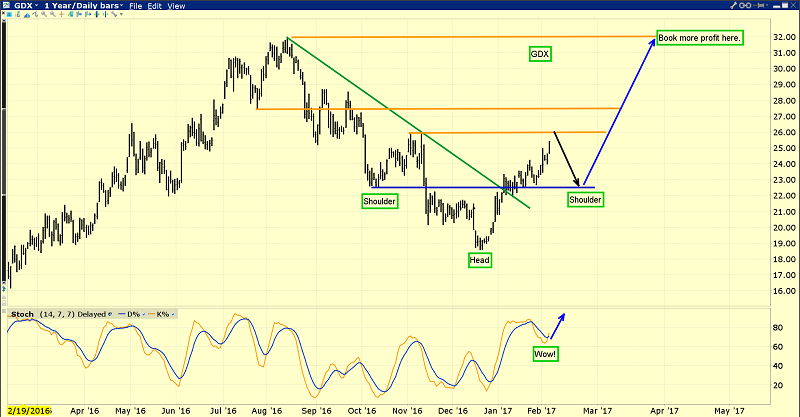Click the chart window icon beside GDX
Viewport: 800px width, 417px height.
pos(6,6)
